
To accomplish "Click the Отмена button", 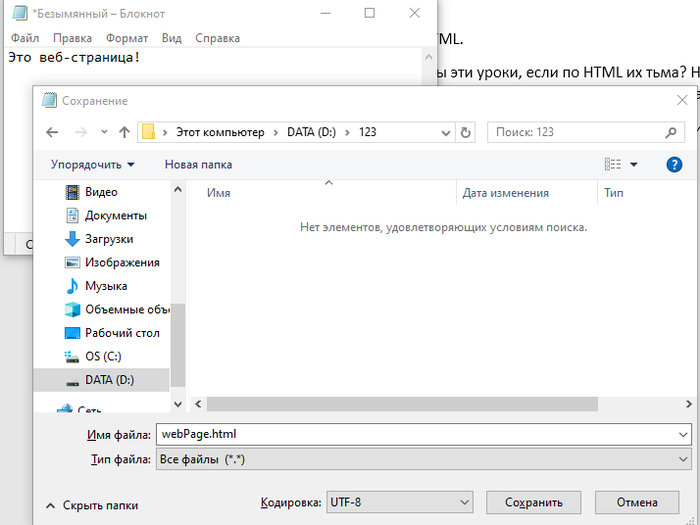I will (636, 502).
